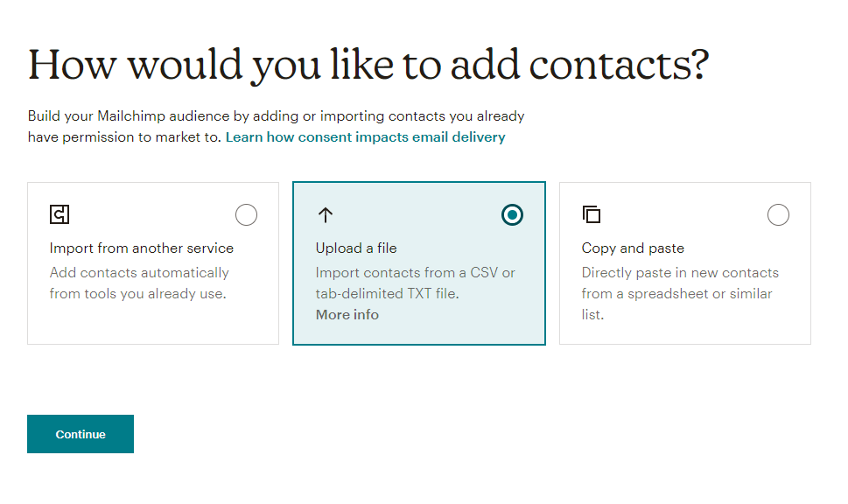
Task: Click the Continue button
Action: (x=81, y=434)
